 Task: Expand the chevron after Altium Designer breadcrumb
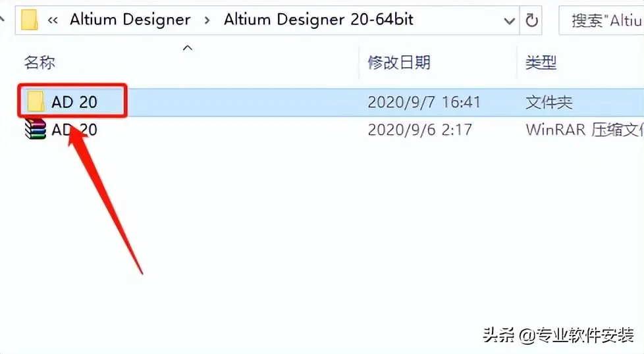click(207, 20)
